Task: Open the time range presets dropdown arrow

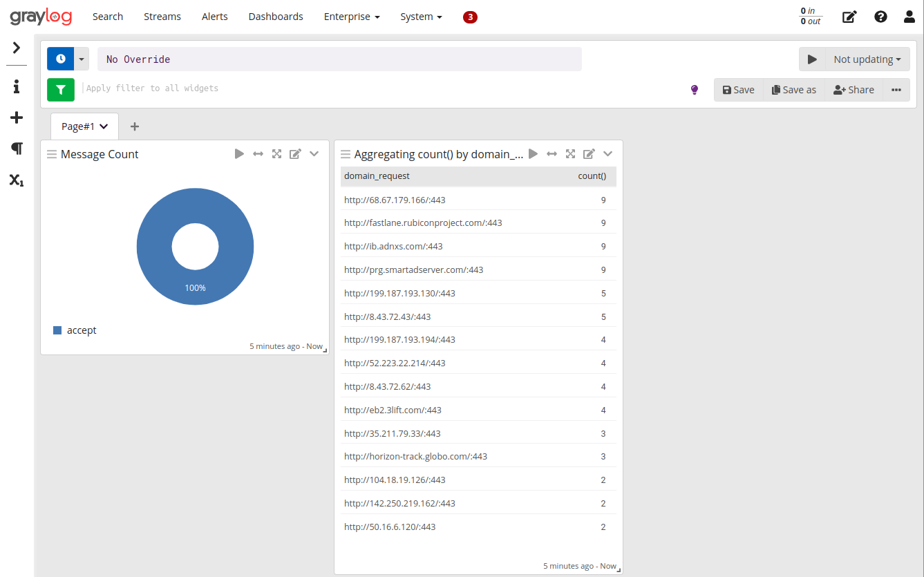Action: pos(82,59)
